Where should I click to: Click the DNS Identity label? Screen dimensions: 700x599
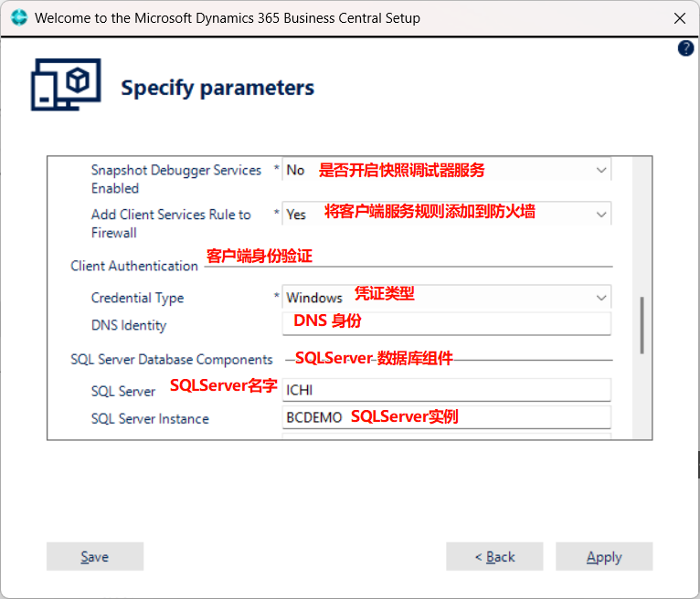(129, 325)
